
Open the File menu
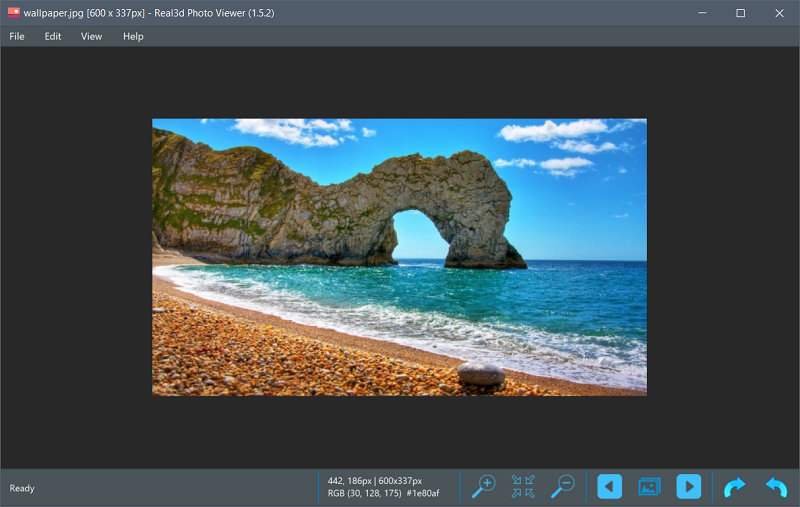coord(17,36)
